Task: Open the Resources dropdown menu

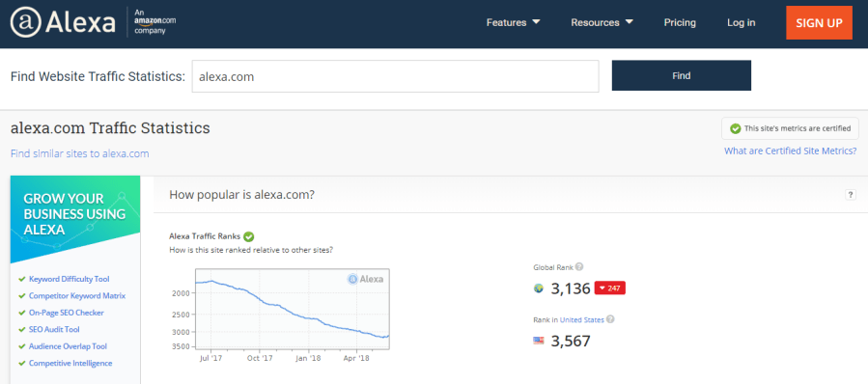Action: pyautogui.click(x=602, y=23)
